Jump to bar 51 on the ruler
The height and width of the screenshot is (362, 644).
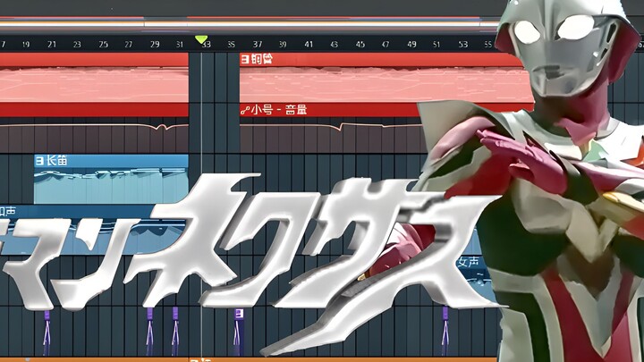[436, 45]
